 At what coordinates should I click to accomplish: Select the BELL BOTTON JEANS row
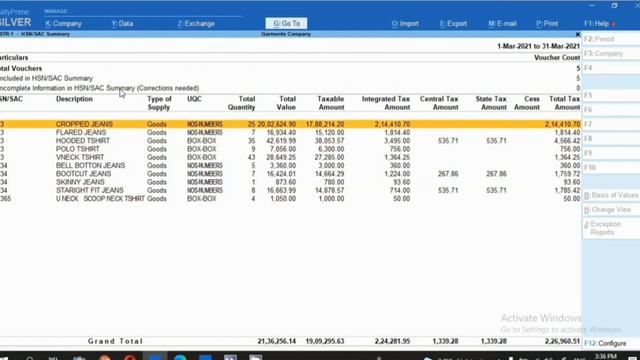[290, 166]
